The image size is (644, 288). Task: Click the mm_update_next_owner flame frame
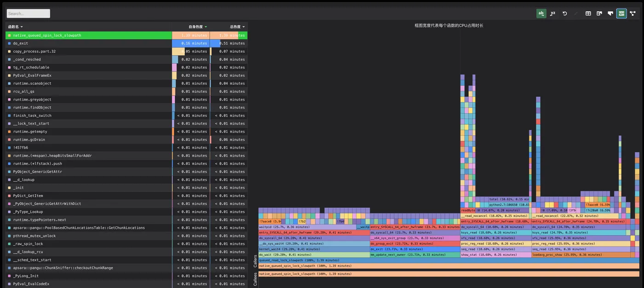click(415, 254)
